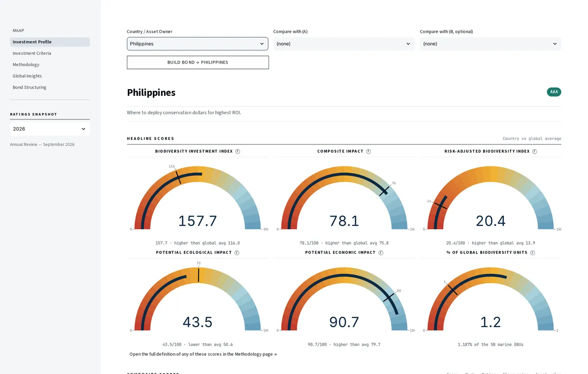Click "Where to deploy conservation dollars" subtitle

(184, 113)
